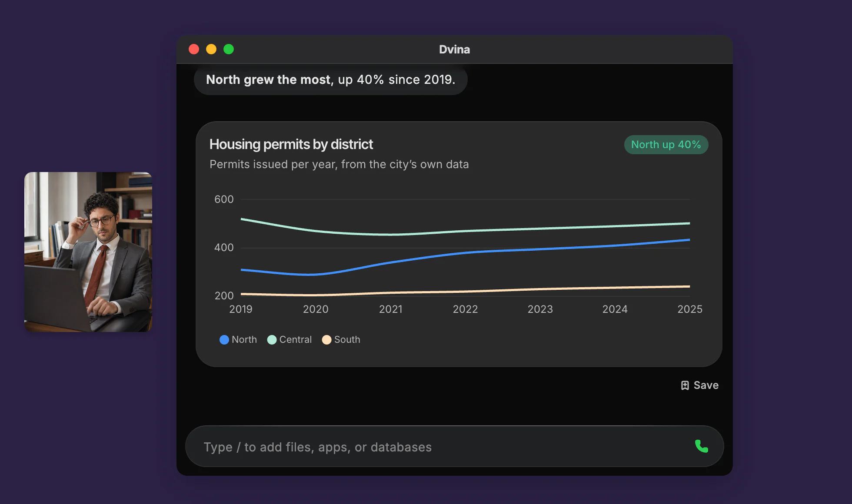The image size is (852, 504).
Task: Click the green phone call icon
Action: pyautogui.click(x=701, y=446)
